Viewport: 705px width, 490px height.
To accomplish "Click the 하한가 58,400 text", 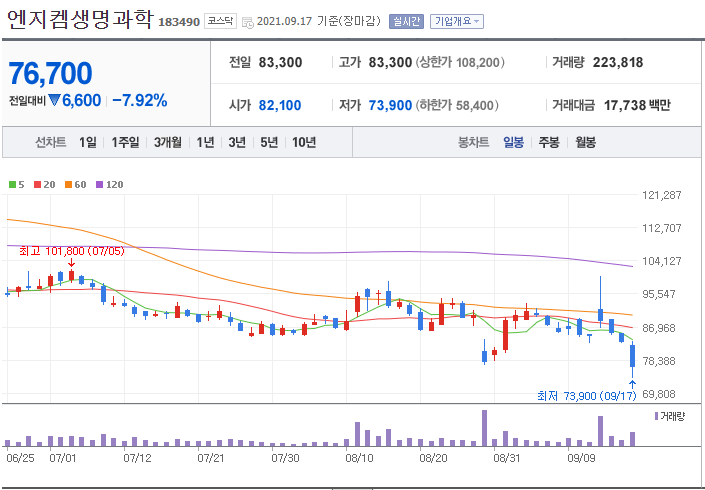I will click(457, 106).
